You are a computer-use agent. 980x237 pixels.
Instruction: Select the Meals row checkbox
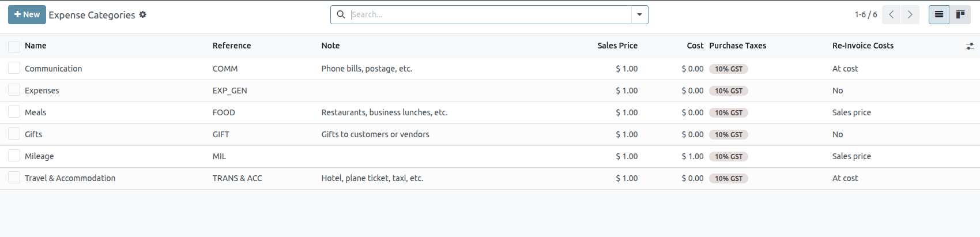pyautogui.click(x=14, y=112)
